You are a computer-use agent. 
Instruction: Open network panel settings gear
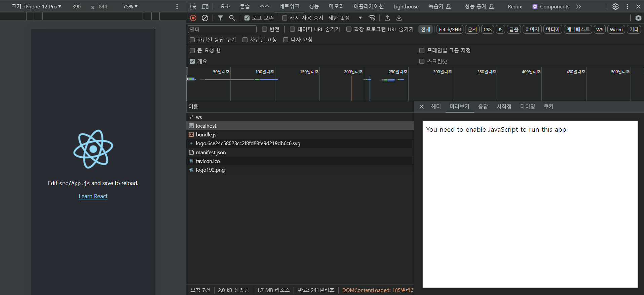tap(638, 18)
